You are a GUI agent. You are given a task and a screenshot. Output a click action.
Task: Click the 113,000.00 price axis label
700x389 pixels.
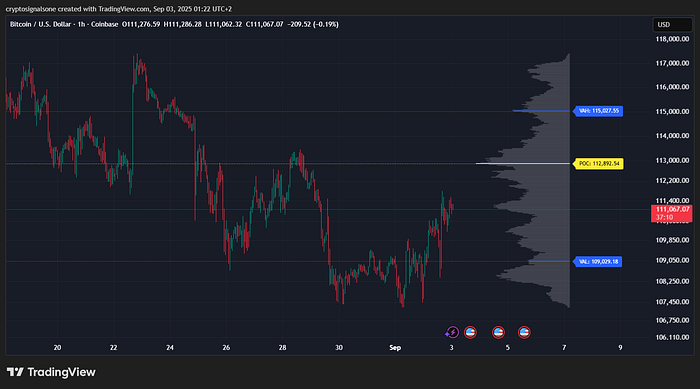[x=672, y=160]
